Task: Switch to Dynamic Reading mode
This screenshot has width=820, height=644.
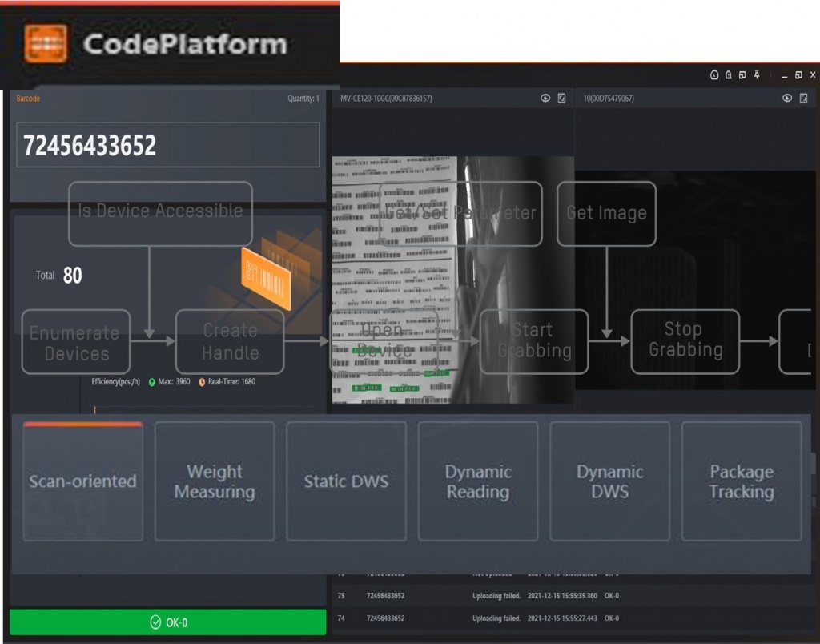Action: coord(478,481)
